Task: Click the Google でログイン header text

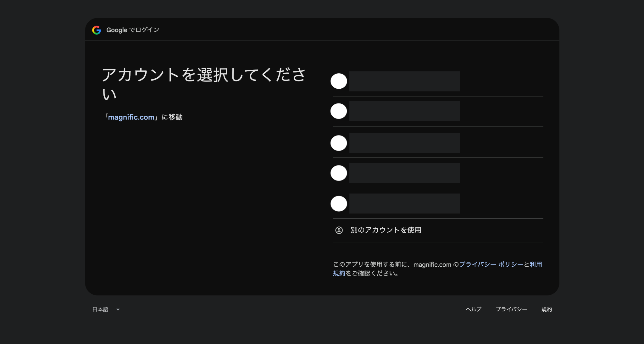Action: tap(133, 30)
